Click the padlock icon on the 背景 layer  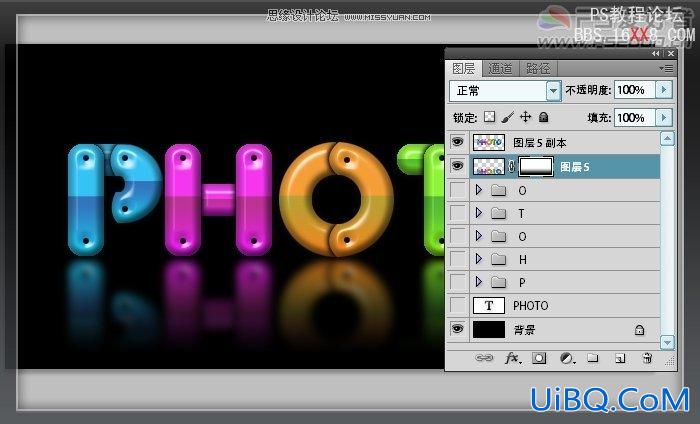(639, 330)
